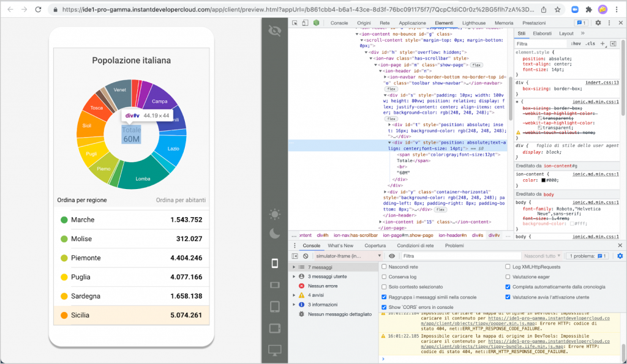627x364 pixels.
Task: Open DevTools settings gear icon
Action: click(x=598, y=23)
